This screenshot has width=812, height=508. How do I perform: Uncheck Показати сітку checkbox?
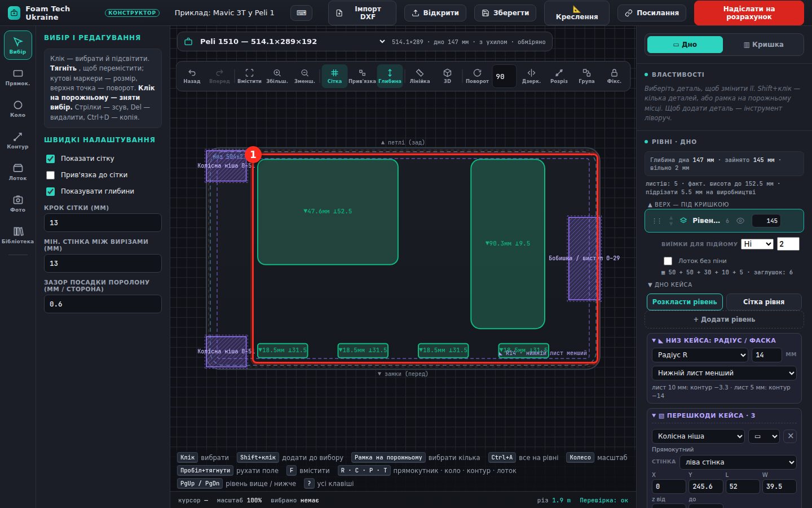click(50, 159)
